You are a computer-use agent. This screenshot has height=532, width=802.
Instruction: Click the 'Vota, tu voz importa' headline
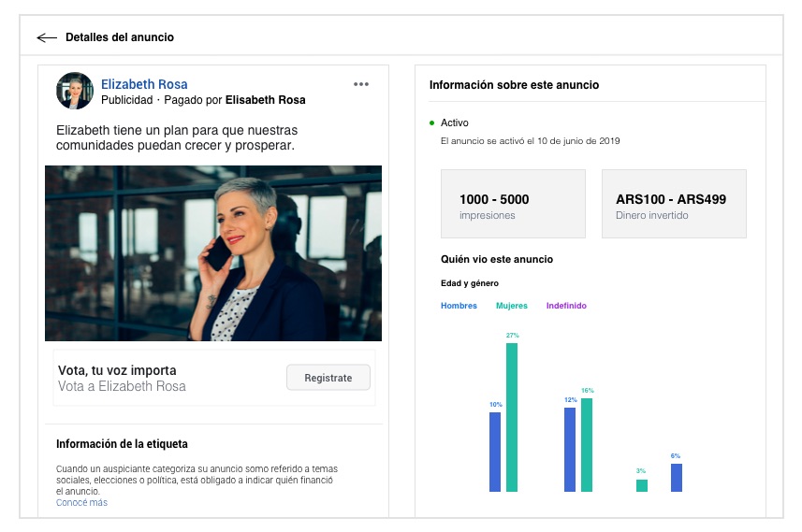pos(117,370)
